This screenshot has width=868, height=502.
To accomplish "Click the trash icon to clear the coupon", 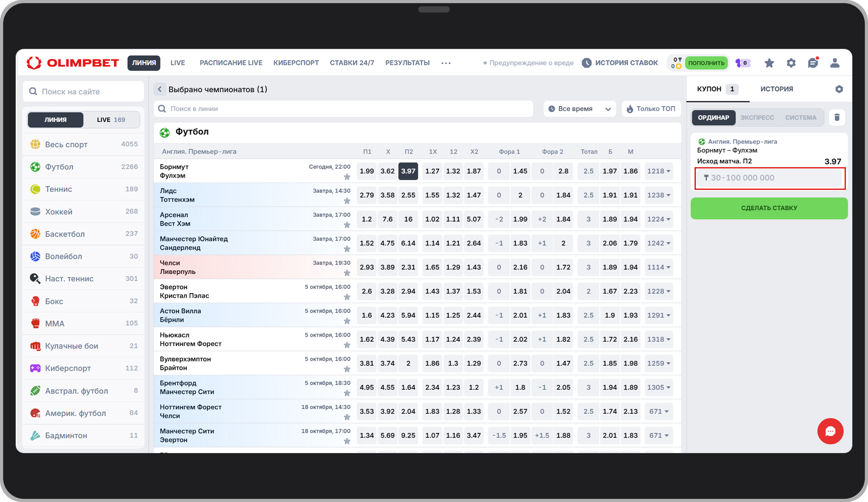I will coord(837,117).
